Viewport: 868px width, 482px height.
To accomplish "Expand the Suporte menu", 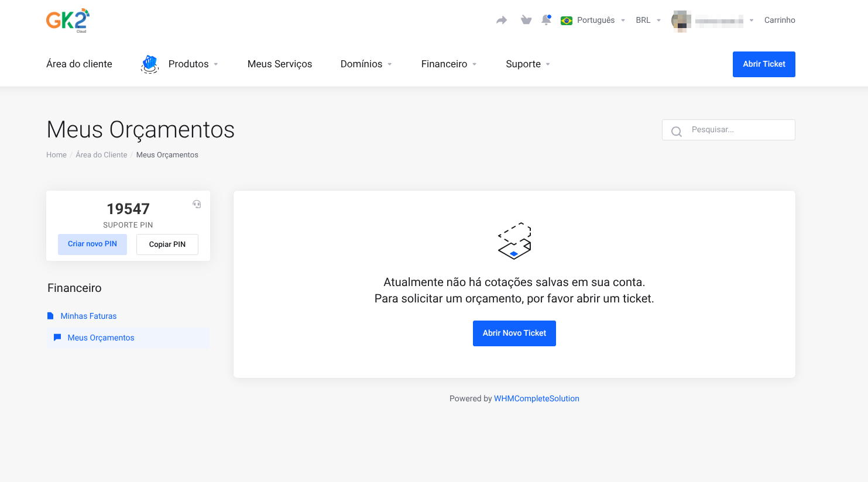I will [x=527, y=64].
